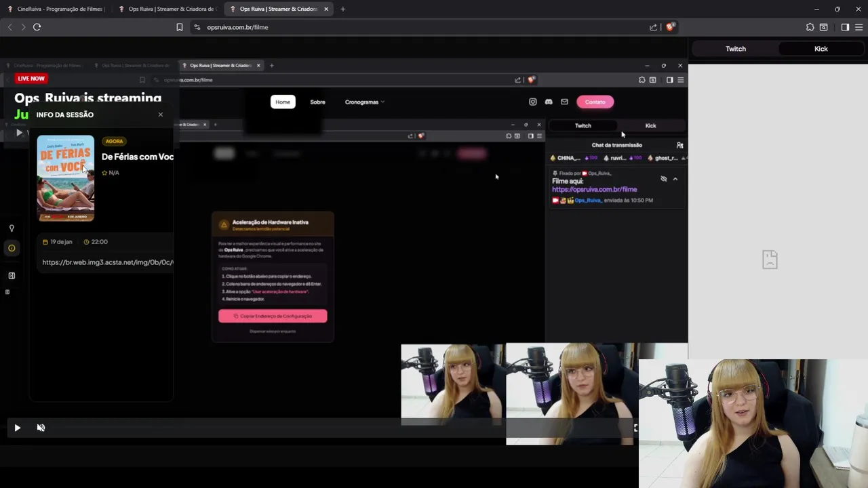Screen dimensions: 868x488
Task: Open the browser extensions puzzle icon
Action: click(810, 27)
